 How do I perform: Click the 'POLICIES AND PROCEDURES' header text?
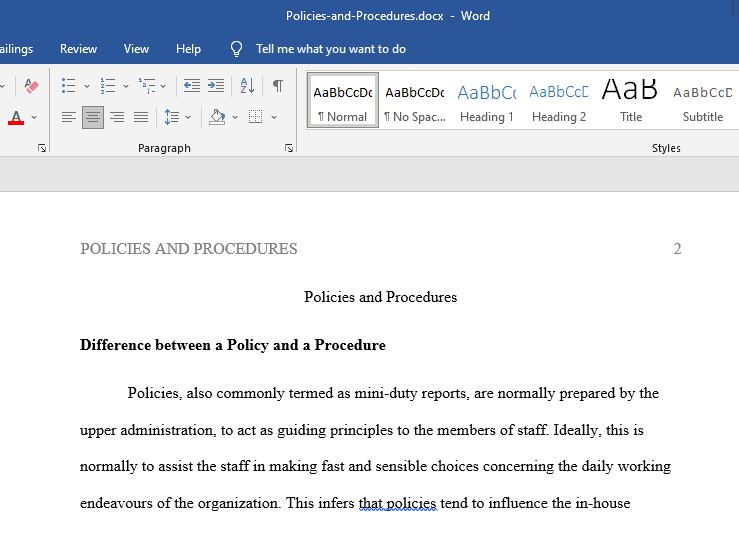pos(189,249)
